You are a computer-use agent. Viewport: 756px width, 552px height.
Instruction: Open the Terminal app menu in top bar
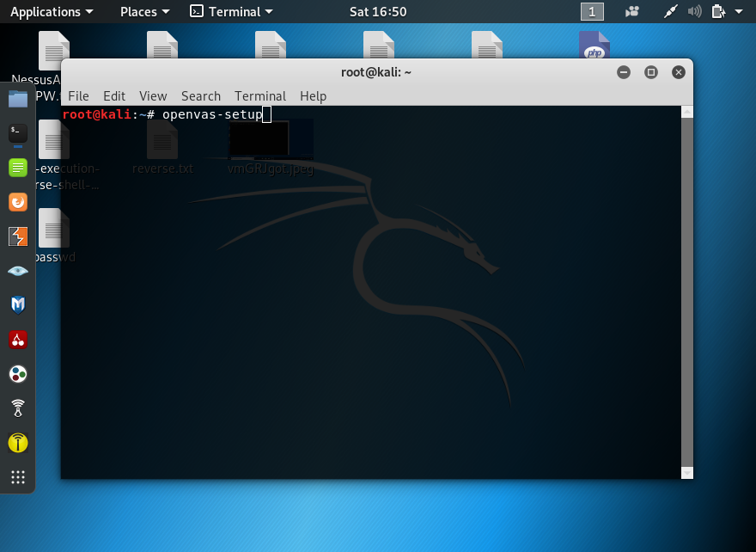[231, 11]
